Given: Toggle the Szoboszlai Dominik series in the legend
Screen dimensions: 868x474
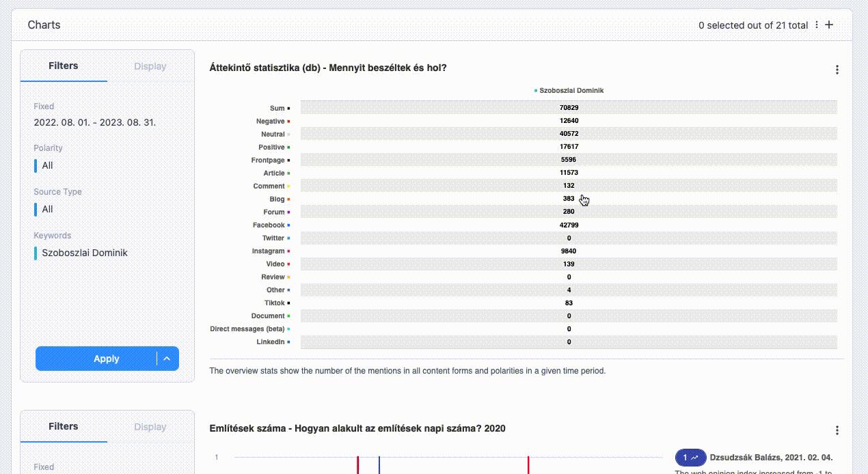Looking at the screenshot, I should click(x=571, y=90).
